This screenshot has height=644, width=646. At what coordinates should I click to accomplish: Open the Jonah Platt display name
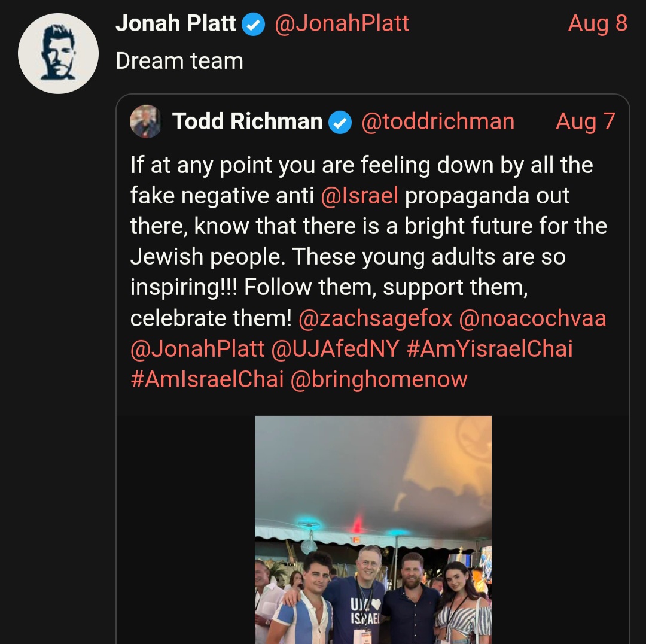click(x=176, y=23)
